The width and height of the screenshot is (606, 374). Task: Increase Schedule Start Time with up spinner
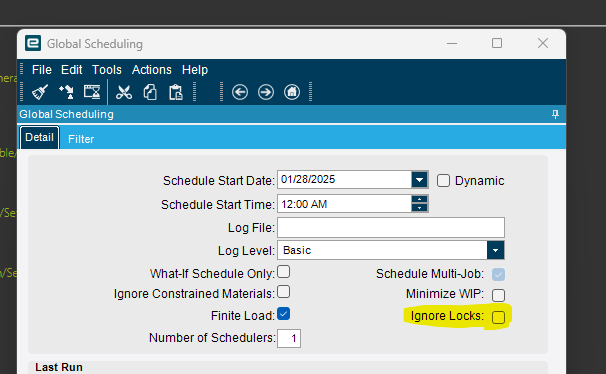click(x=419, y=199)
